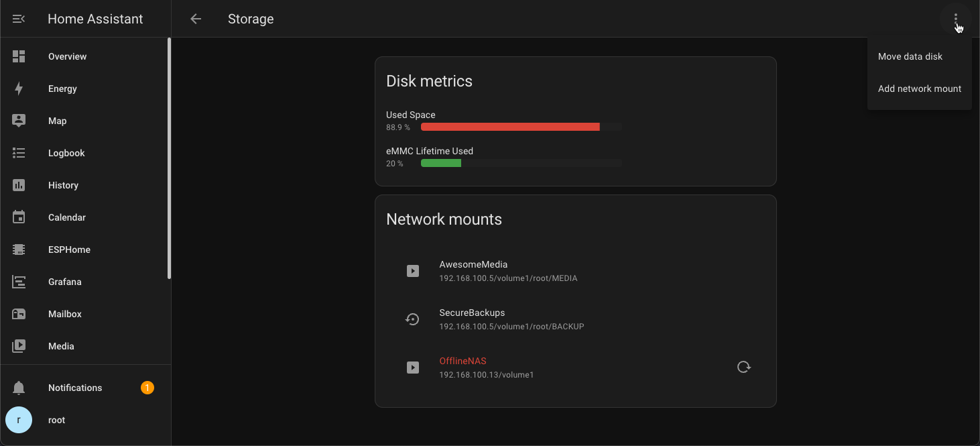980x446 pixels.
Task: Click the Media play icon in sidebar
Action: click(19, 346)
